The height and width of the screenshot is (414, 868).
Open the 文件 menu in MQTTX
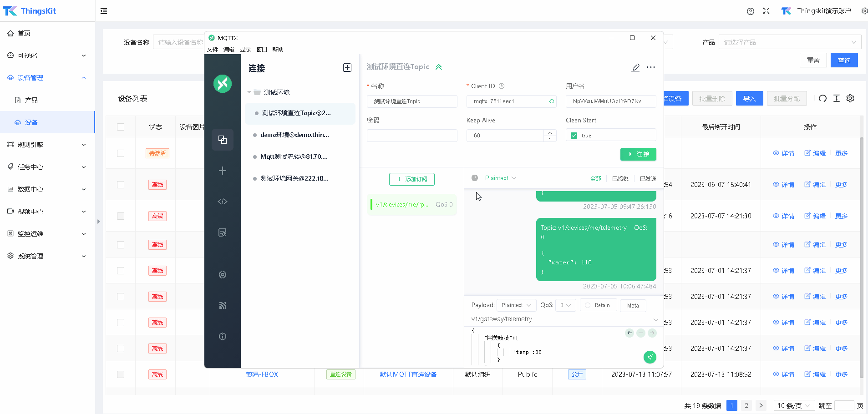click(213, 50)
